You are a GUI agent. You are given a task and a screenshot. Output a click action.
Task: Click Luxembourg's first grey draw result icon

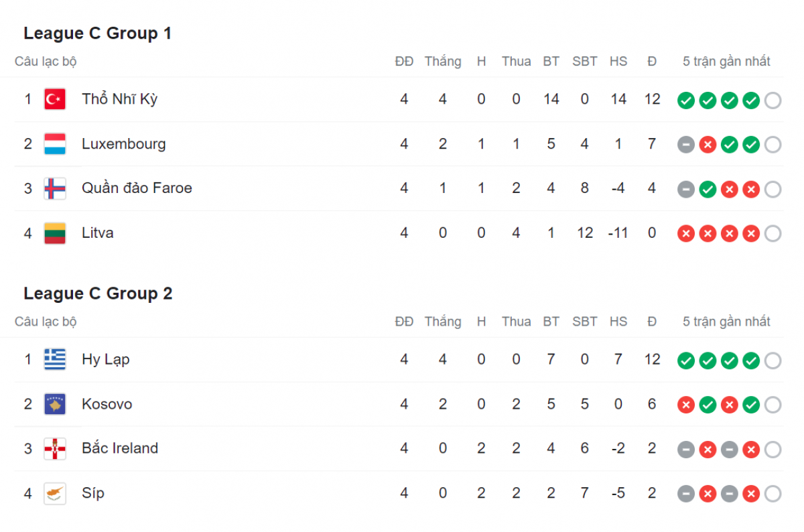click(685, 145)
